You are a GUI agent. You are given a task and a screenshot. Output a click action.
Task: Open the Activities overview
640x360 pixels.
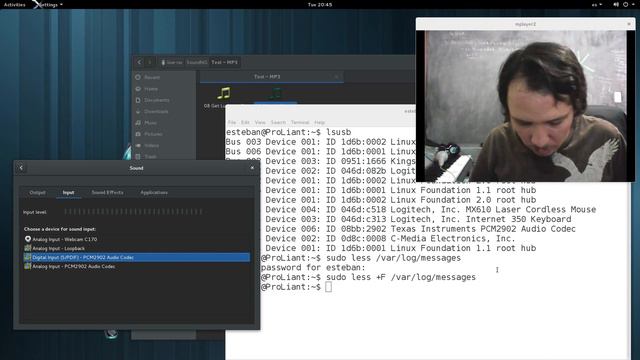click(14, 4)
